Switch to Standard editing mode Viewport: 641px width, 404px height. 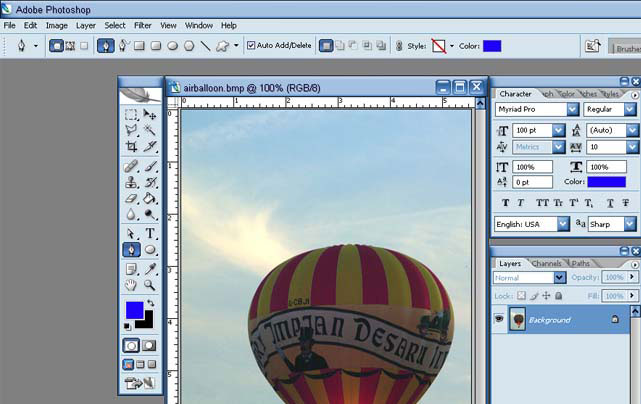click(x=131, y=346)
